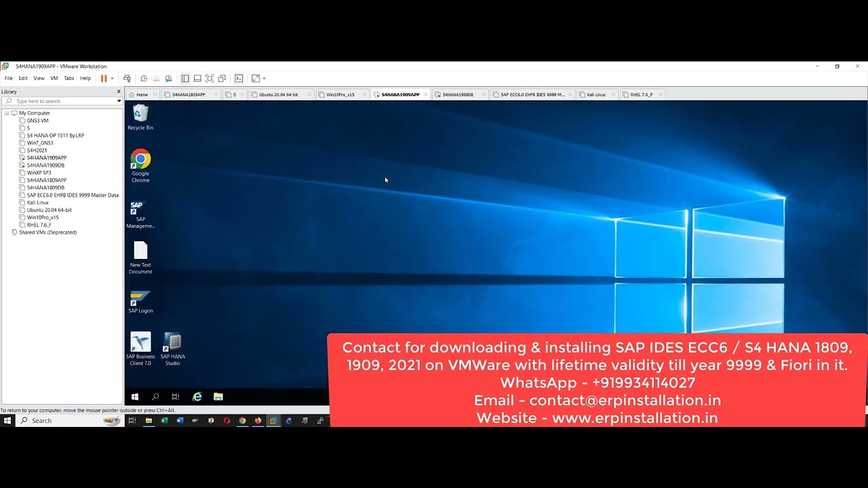Select Kali Linux in library tree
Image resolution: width=868 pixels, height=488 pixels.
[38, 203]
